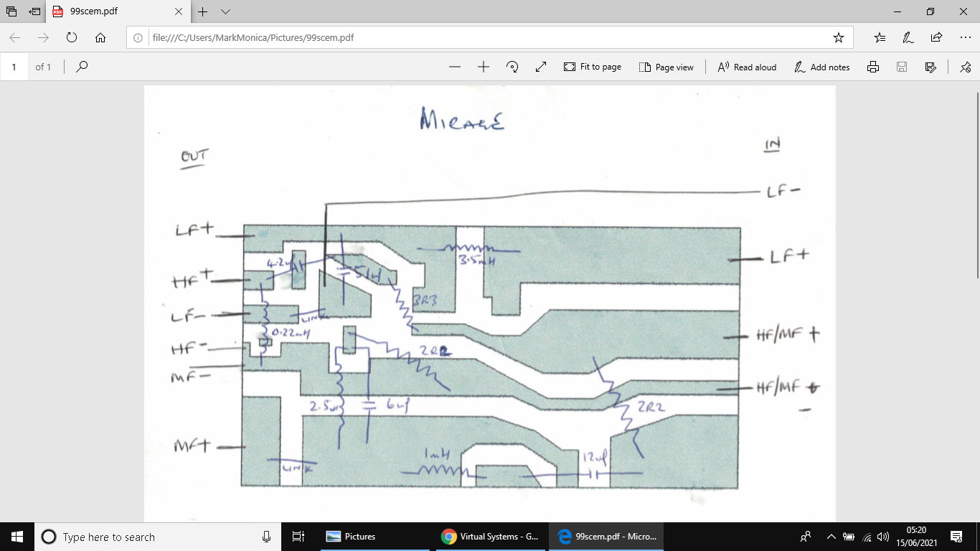980x551 pixels.
Task: Refresh the current page
Action: [71, 37]
